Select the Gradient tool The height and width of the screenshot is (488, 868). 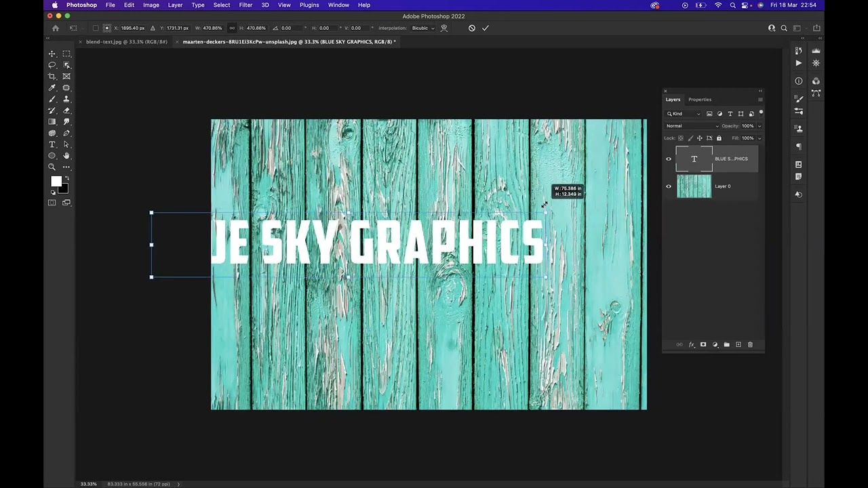click(52, 122)
